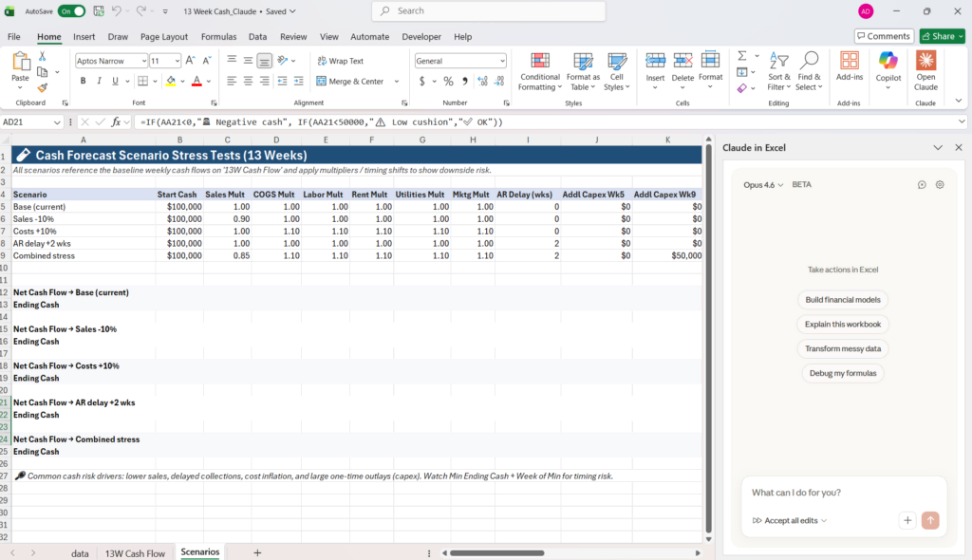This screenshot has height=560, width=972.
Task: Open Cell Styles gallery
Action: (617, 72)
